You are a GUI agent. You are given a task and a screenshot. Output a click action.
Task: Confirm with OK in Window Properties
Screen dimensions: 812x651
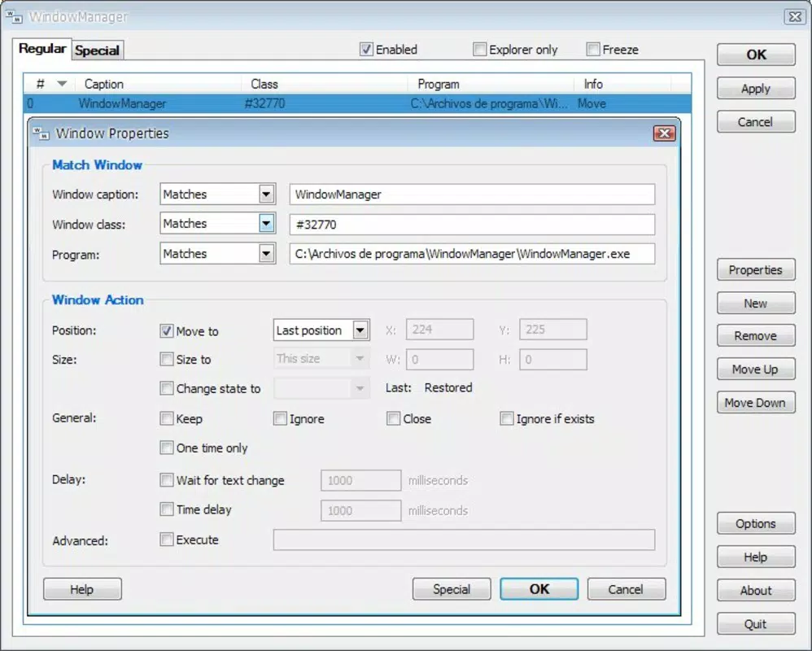[x=539, y=589]
